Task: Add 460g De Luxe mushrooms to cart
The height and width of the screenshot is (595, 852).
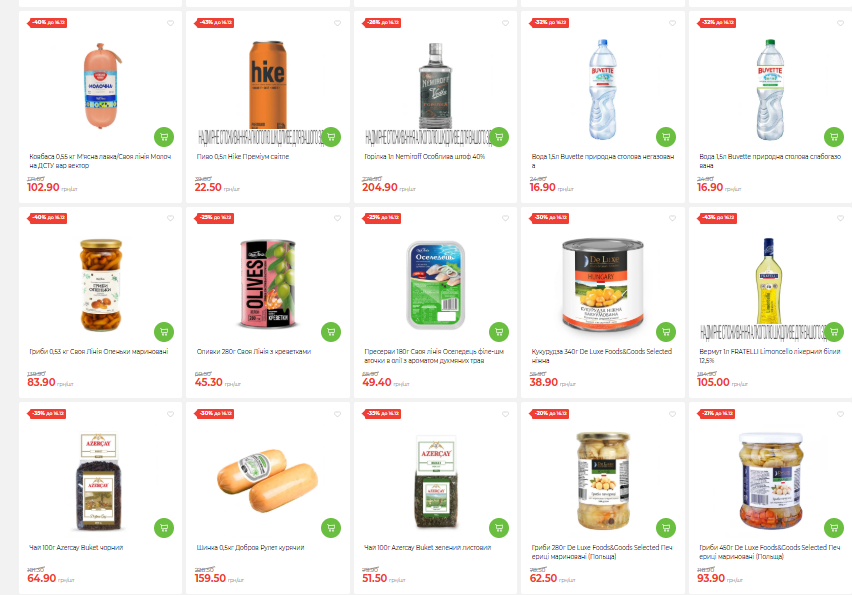Action: click(834, 528)
